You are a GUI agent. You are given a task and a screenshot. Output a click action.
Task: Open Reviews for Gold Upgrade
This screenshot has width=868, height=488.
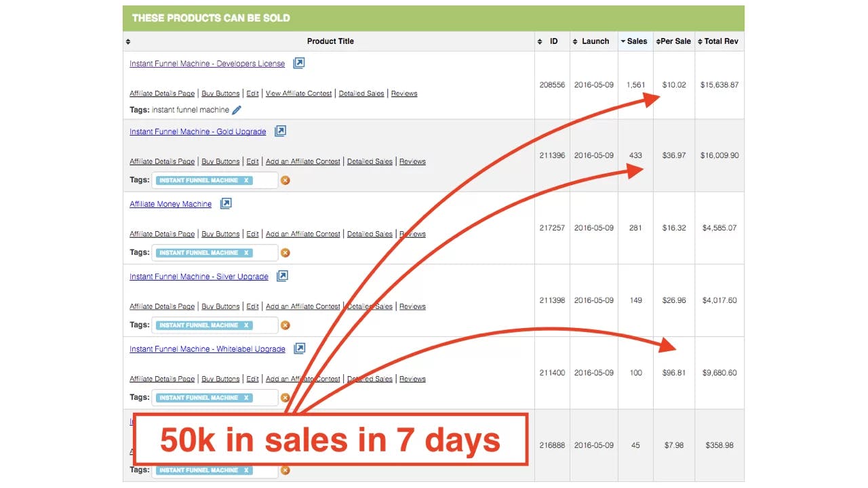(x=412, y=161)
